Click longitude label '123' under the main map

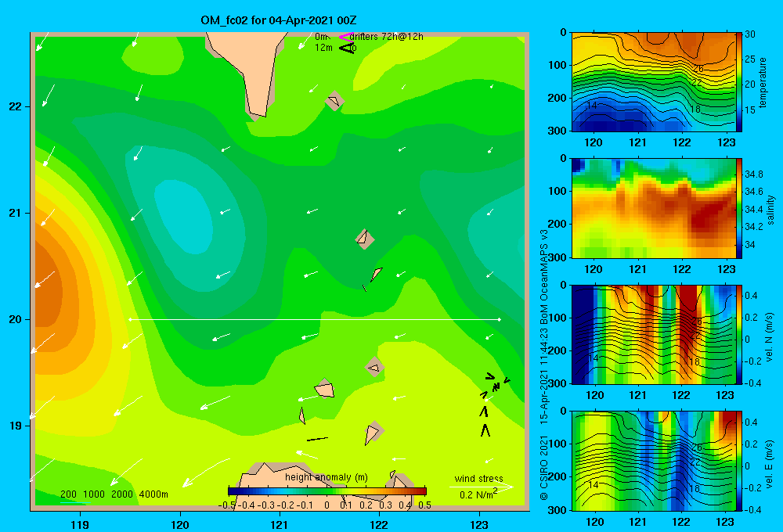(x=479, y=524)
